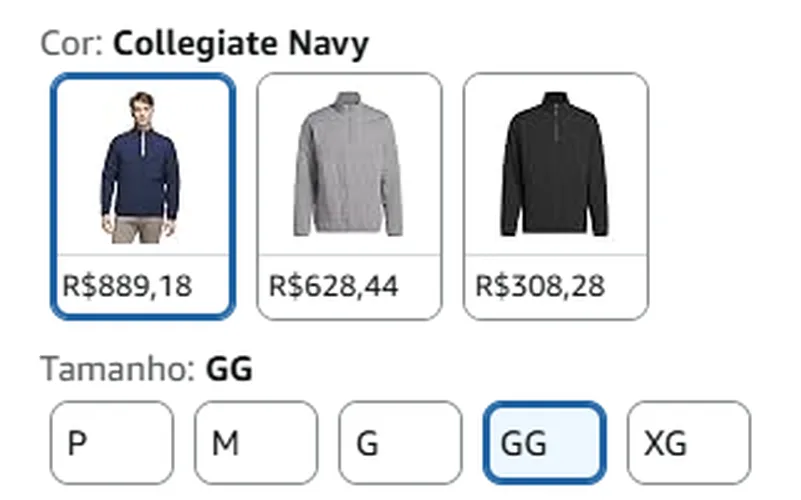
Task: Click the R$308,28 price label
Action: tap(540, 285)
